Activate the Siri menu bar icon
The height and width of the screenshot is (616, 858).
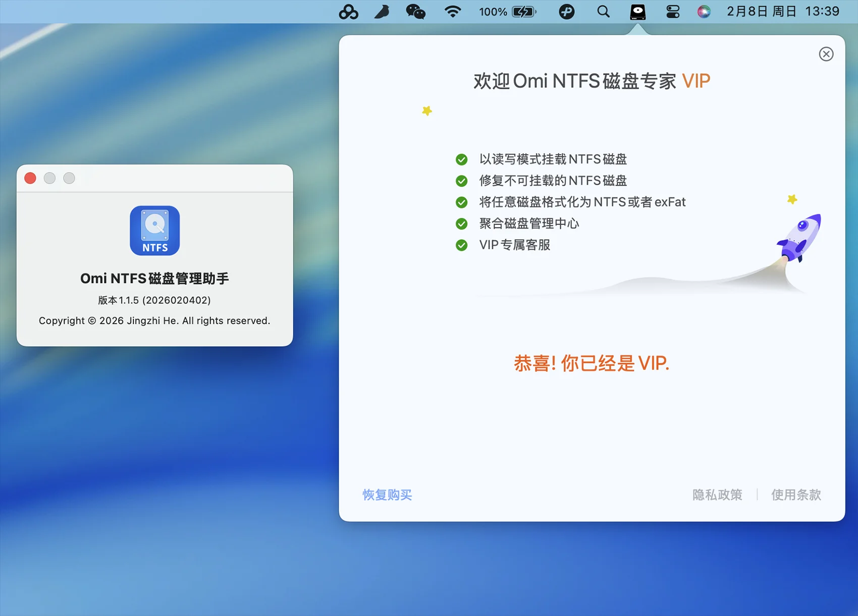pos(704,12)
